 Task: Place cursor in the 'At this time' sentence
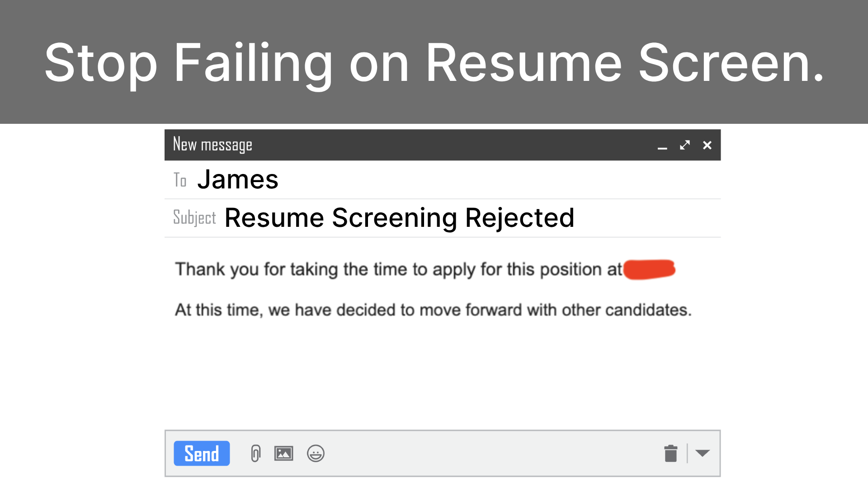(433, 310)
